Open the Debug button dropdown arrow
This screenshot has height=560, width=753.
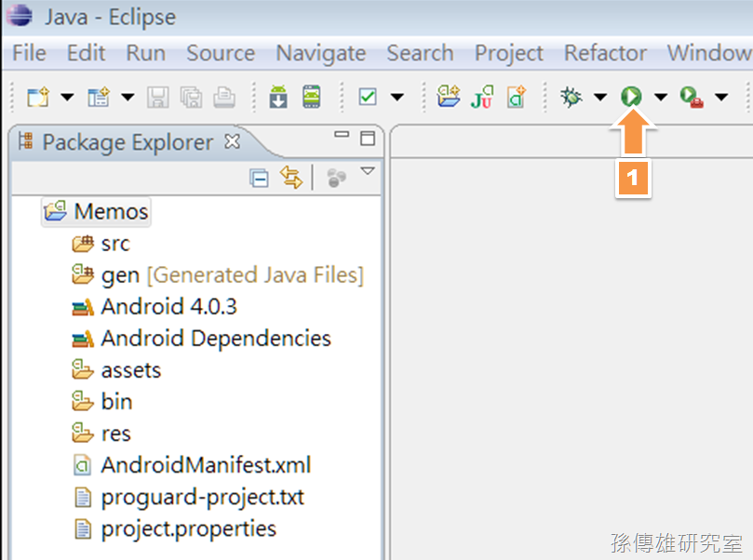pos(600,98)
